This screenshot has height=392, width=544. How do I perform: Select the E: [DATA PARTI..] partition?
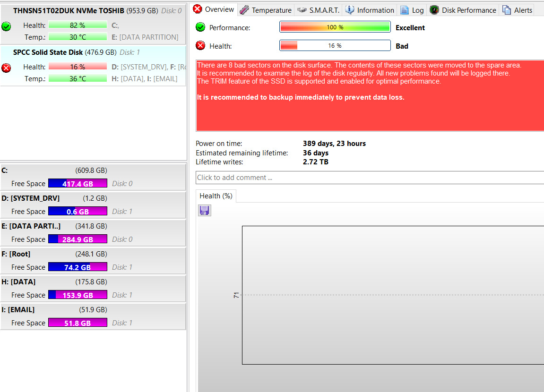[x=93, y=232]
